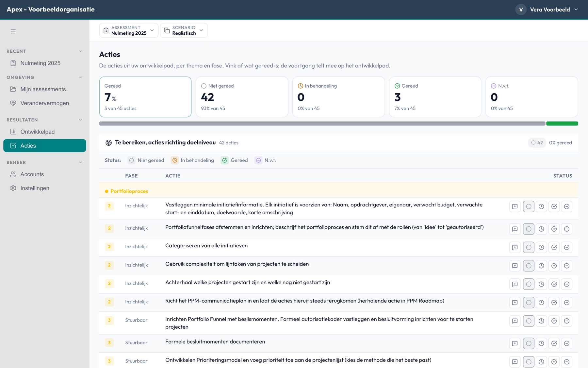Viewport: 588px width, 368px height.
Task: Select Niet gereed circle for 'Vastleggen minimale initiatiefinformatie'
Action: [x=529, y=206]
